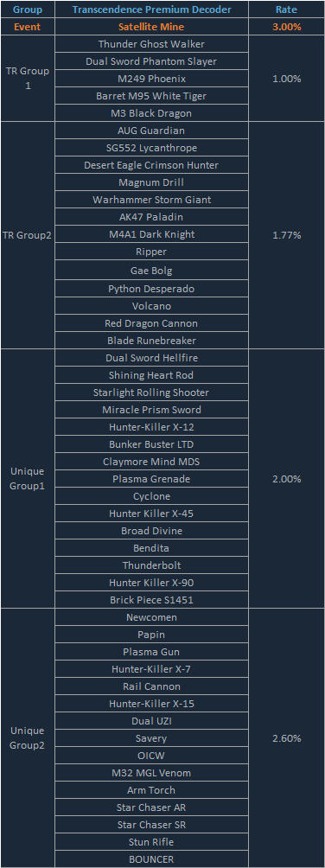Click the M32 MGL Venom entry
This screenshot has height=868, width=325.
[152, 773]
